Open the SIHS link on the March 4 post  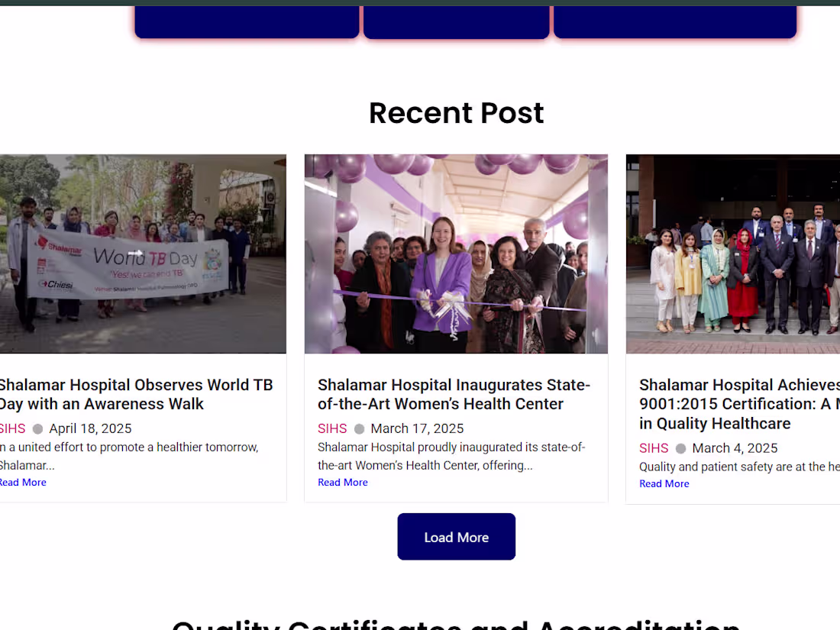pos(654,448)
